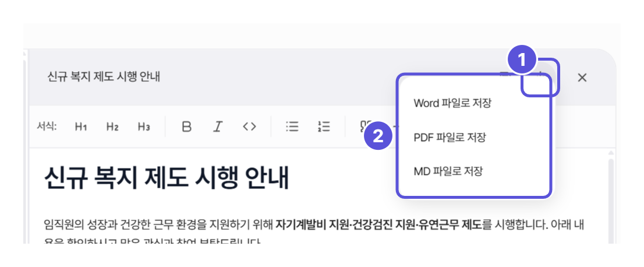Apply Heading 2 format (H2)
644x267 pixels.
click(x=112, y=127)
